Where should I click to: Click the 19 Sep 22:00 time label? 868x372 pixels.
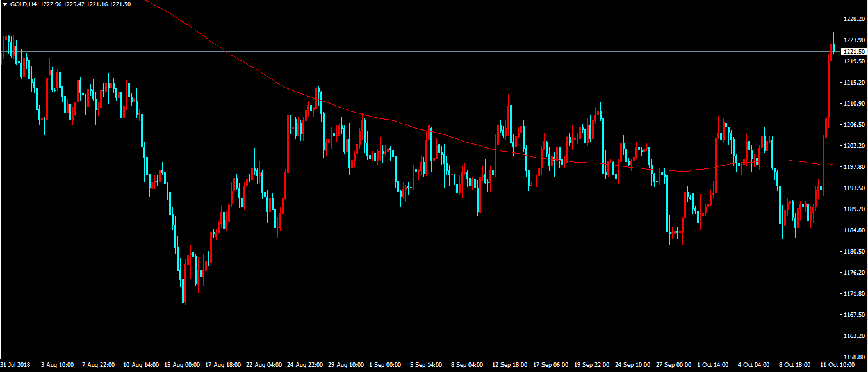click(593, 365)
